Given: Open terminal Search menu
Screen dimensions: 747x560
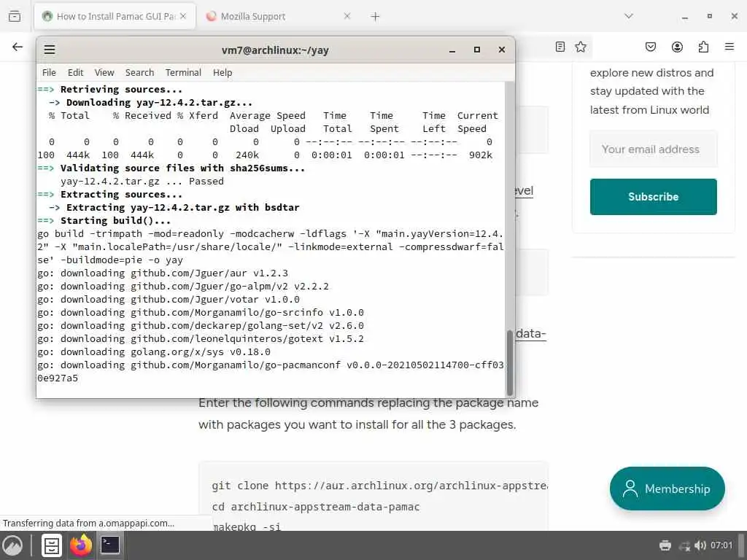Looking at the screenshot, I should coord(139,73).
